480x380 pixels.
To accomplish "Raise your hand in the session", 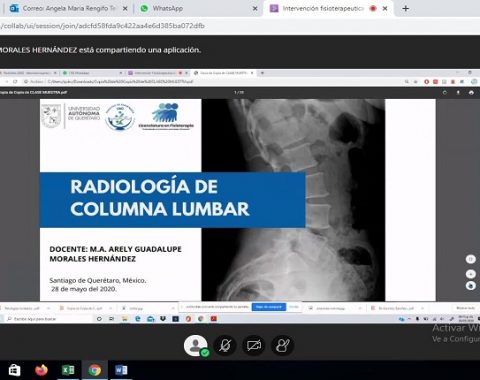I will (282, 345).
